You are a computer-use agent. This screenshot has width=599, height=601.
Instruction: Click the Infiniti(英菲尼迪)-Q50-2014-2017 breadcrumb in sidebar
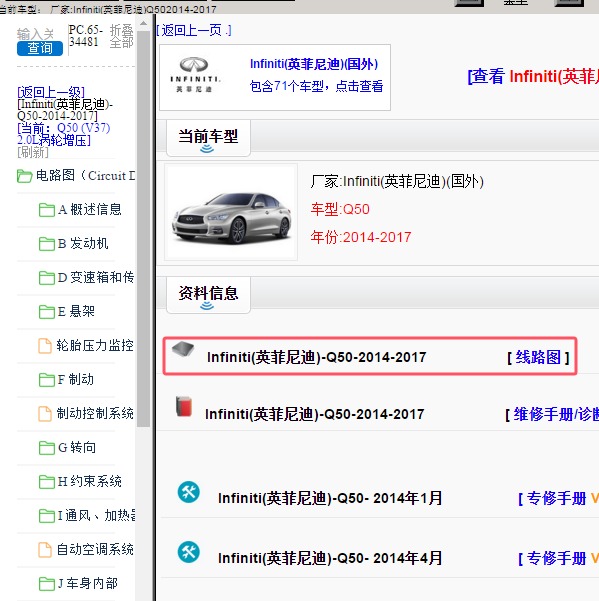click(65, 110)
